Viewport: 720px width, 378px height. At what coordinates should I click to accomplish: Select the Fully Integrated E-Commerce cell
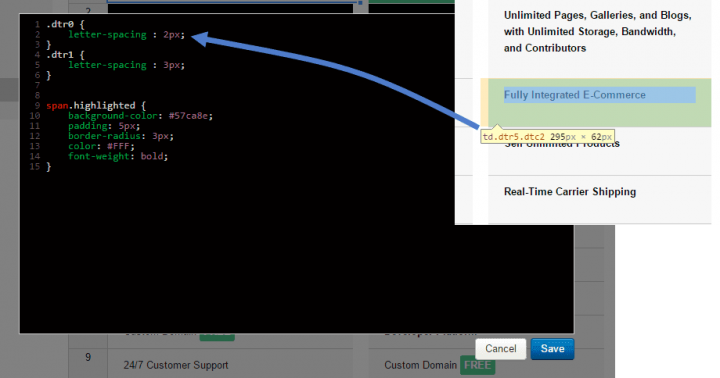pos(599,102)
